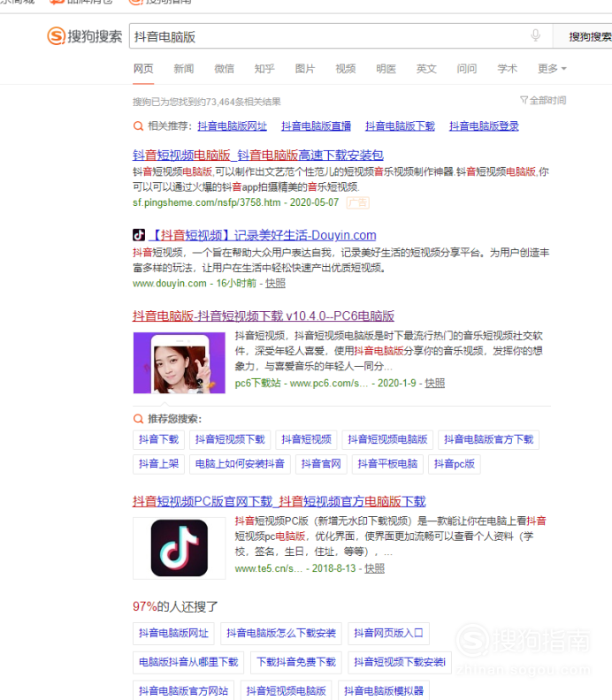Open result 抖音短视频电脑版 高速下载安装包
612x700 pixels.
coord(258,156)
